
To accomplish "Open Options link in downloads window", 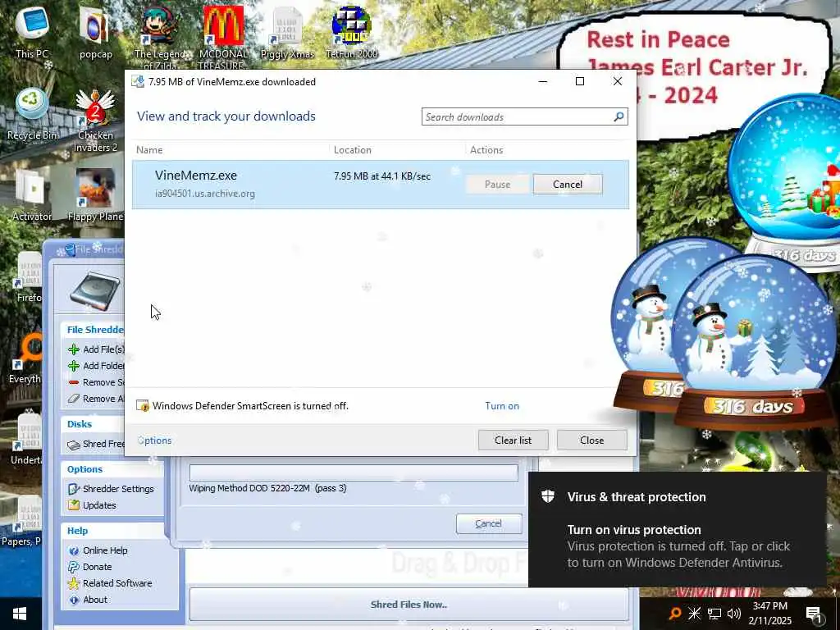I will (x=154, y=441).
